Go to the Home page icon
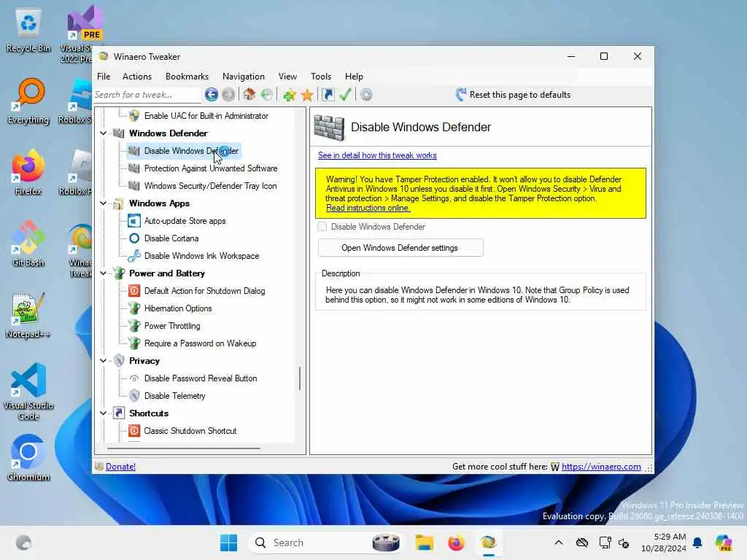The height and width of the screenshot is (560, 747). pos(249,95)
